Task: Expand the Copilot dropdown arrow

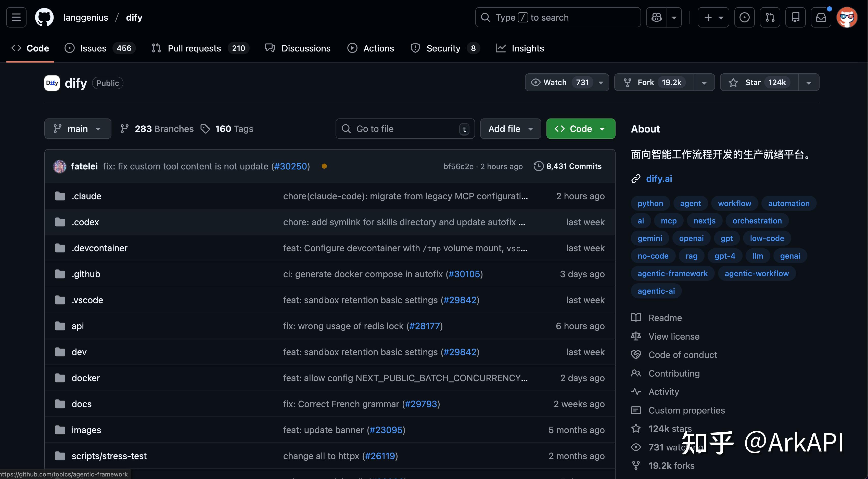Action: [x=674, y=17]
